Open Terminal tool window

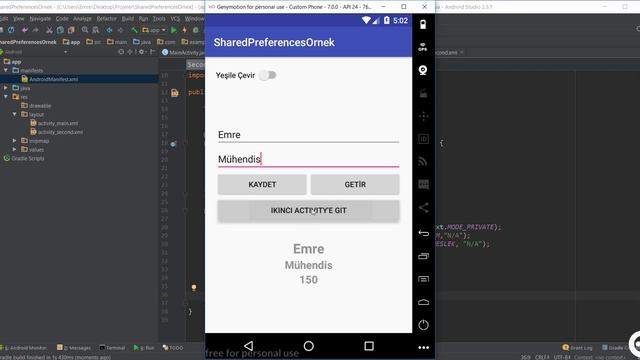click(112, 348)
